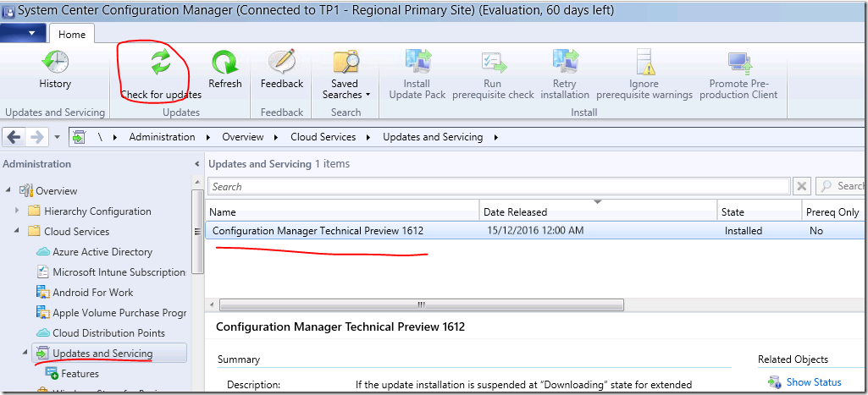Go back with the navigation arrow
Screen dimensions: 868x395
coord(14,137)
